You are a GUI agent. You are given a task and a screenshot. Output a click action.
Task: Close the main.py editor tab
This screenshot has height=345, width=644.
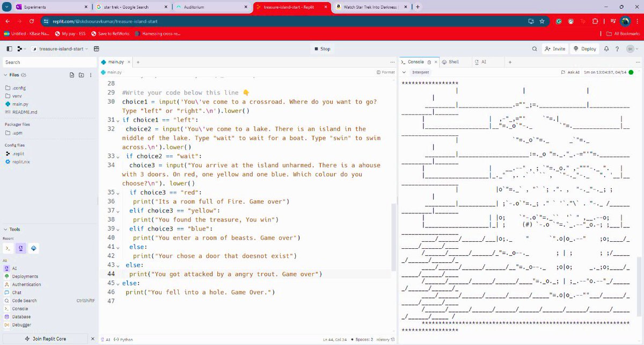point(129,62)
